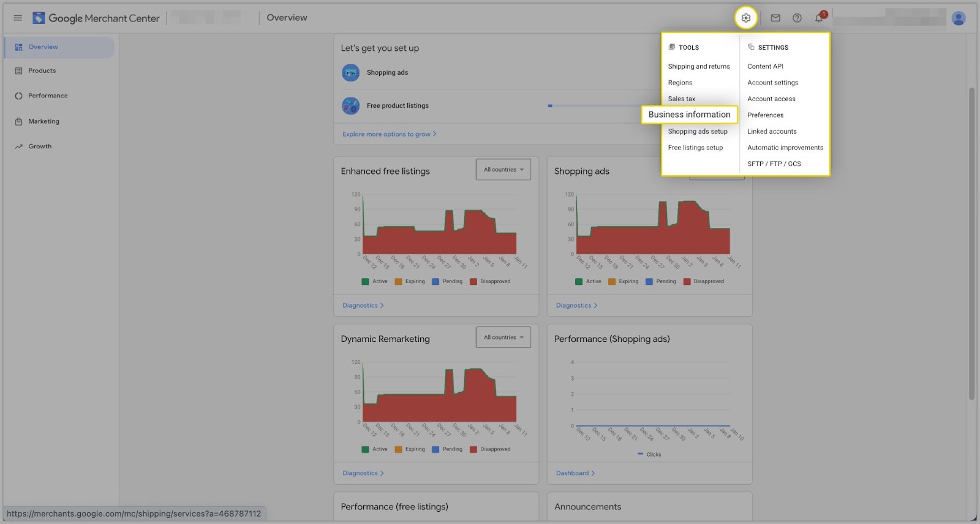The height and width of the screenshot is (524, 980).
Task: Click the page vertical scrollbar
Action: pos(971,244)
